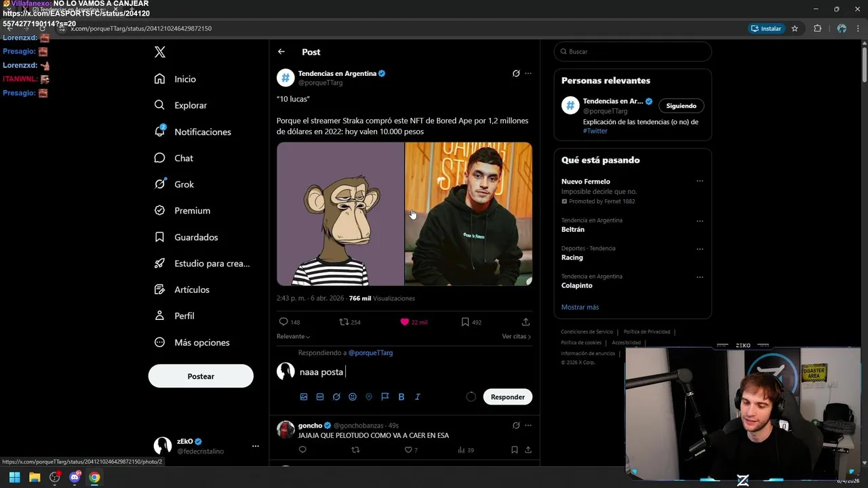The height and width of the screenshot is (488, 868).
Task: Open Premium in the sidebar
Action: pyautogui.click(x=182, y=211)
